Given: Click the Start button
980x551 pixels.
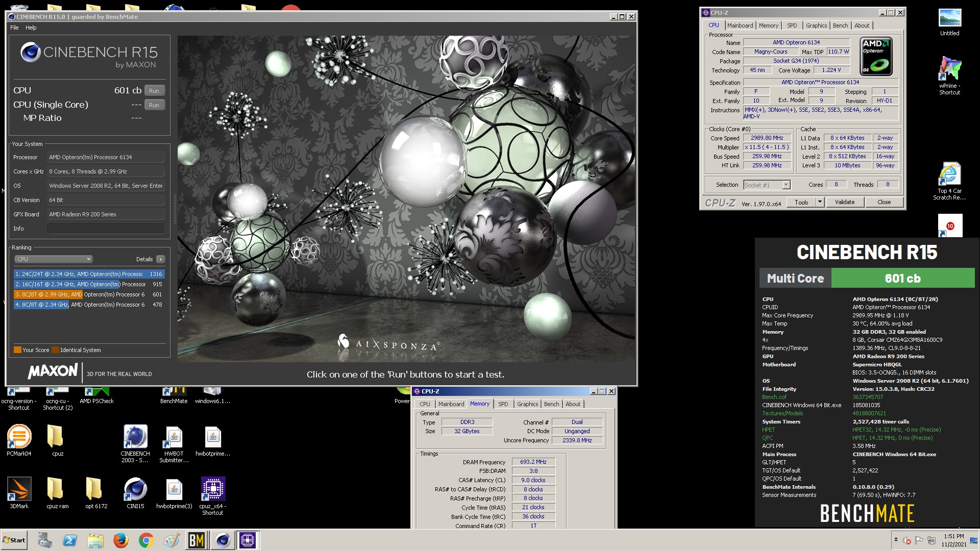Looking at the screenshot, I should [x=14, y=540].
